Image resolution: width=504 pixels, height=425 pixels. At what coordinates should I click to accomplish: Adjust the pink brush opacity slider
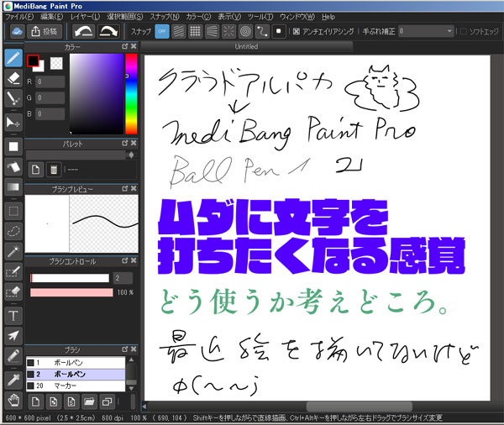pos(71,292)
